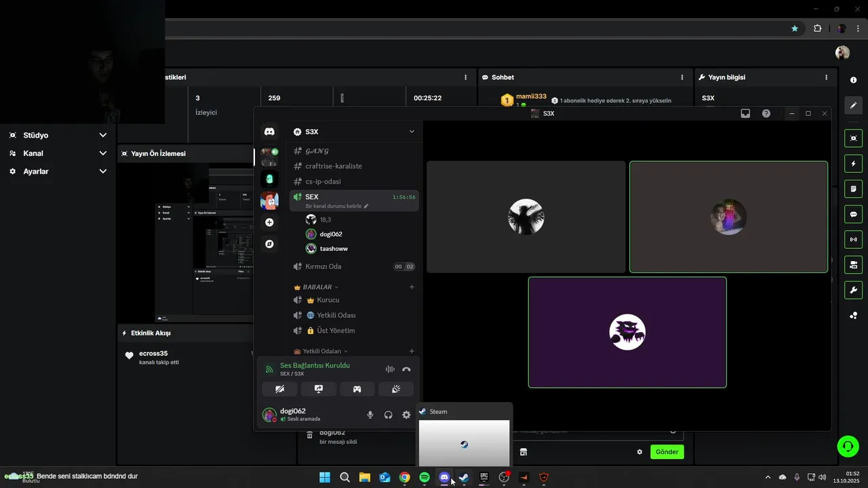The width and height of the screenshot is (868, 488).
Task: Open chat settings gear beside Gönder
Action: tap(639, 452)
